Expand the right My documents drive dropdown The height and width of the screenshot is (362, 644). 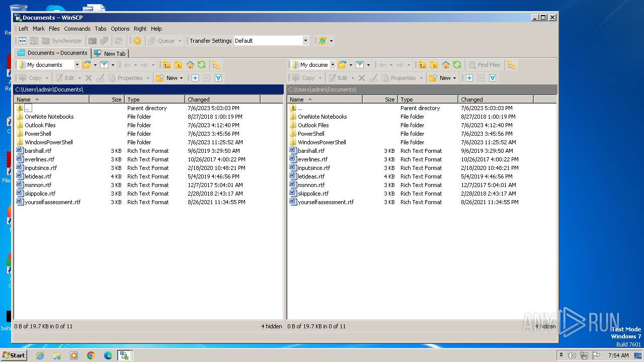pos(333,65)
